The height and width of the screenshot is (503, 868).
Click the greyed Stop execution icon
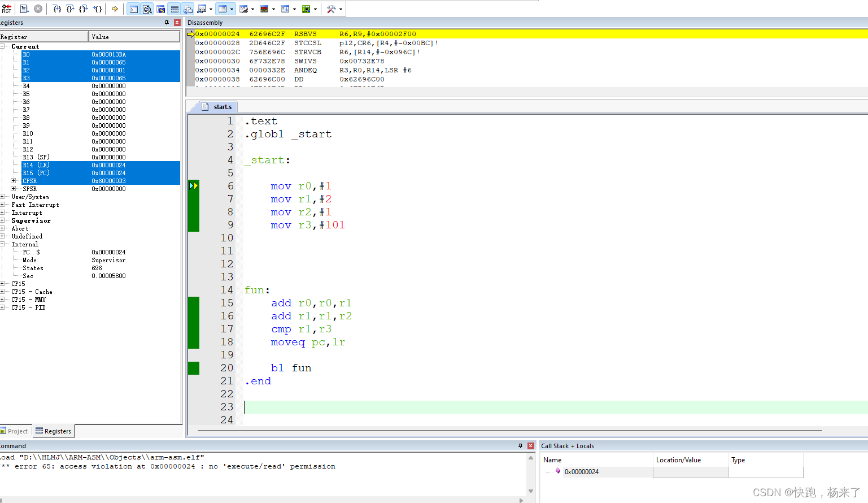[x=38, y=9]
